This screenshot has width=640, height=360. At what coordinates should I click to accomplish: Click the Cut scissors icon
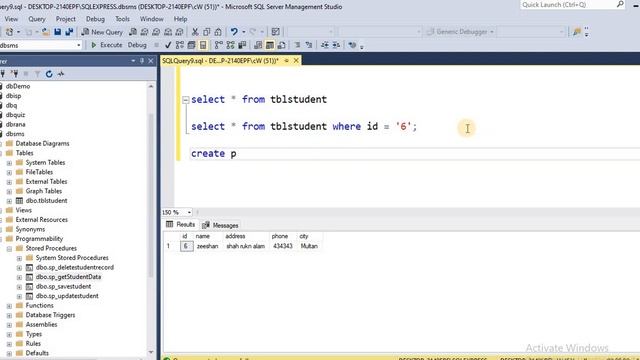coord(195,32)
